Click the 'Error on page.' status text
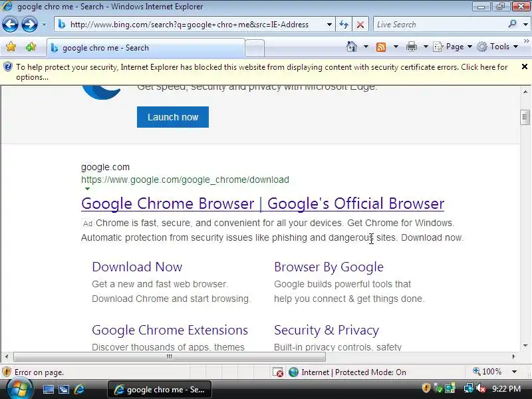This screenshot has width=532, height=399. (39, 372)
